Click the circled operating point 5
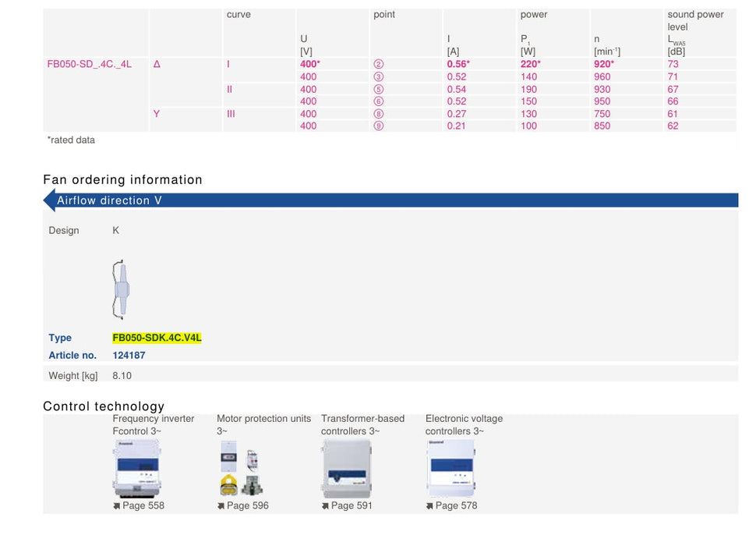Image resolution: width=756 pixels, height=546 pixels. (379, 89)
